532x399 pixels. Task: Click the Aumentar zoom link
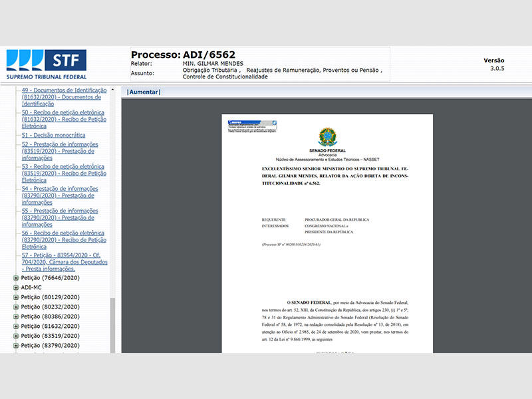click(x=144, y=92)
